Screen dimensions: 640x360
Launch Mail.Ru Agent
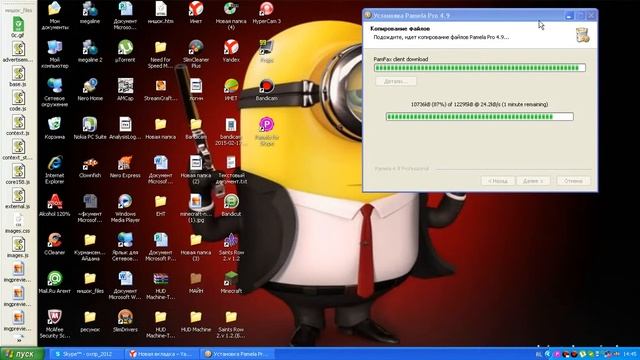click(55, 282)
